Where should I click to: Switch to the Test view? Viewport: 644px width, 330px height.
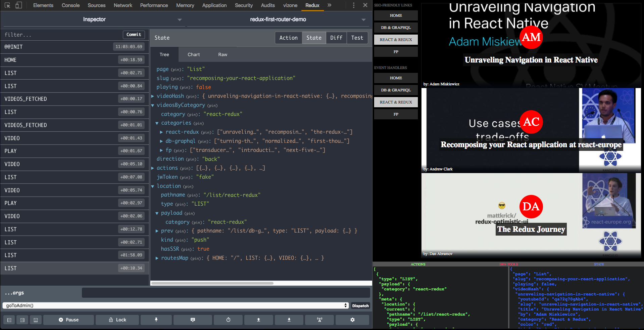[357, 38]
